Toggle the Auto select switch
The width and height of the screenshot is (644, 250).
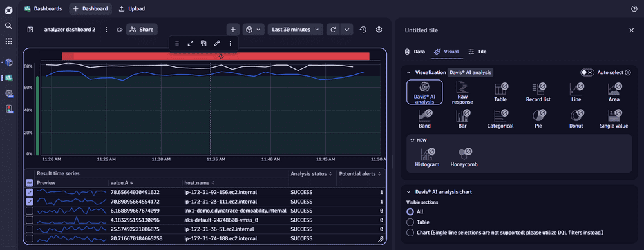click(587, 72)
